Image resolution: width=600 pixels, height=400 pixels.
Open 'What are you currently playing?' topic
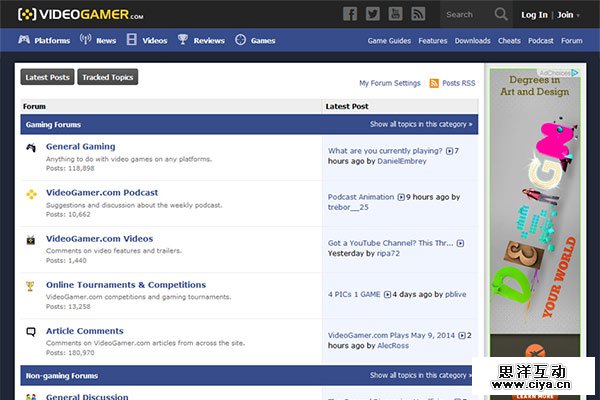[385, 151]
